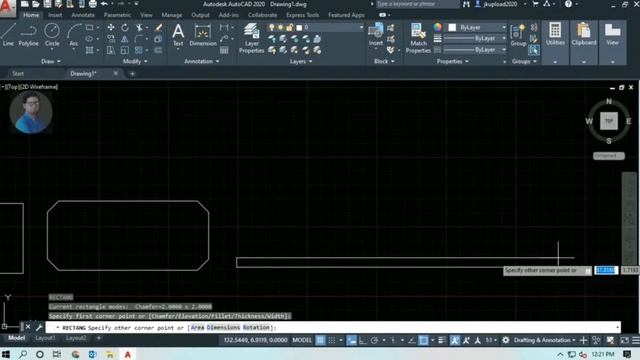
Task: Click the object color wheel swatch
Action: [x=437, y=27]
